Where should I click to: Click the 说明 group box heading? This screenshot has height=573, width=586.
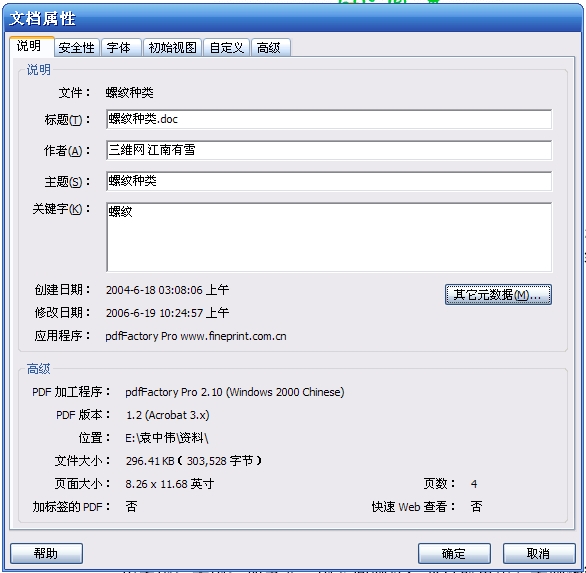(x=38, y=70)
